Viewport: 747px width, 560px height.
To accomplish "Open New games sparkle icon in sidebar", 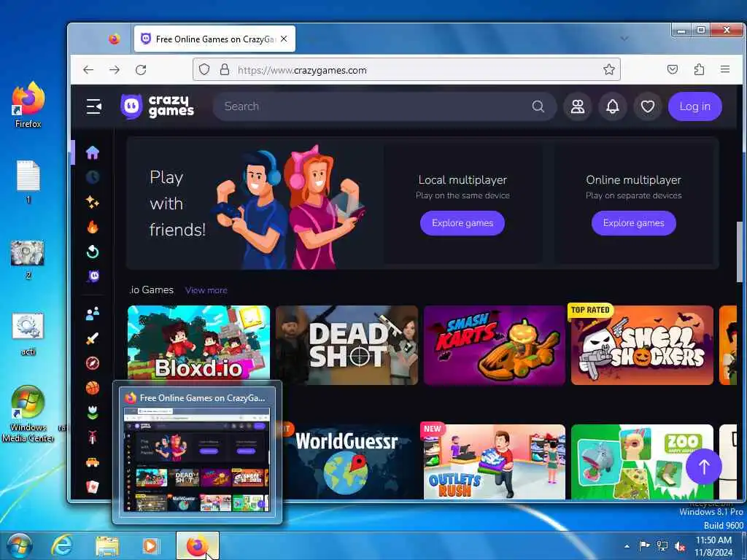I will (x=93, y=202).
